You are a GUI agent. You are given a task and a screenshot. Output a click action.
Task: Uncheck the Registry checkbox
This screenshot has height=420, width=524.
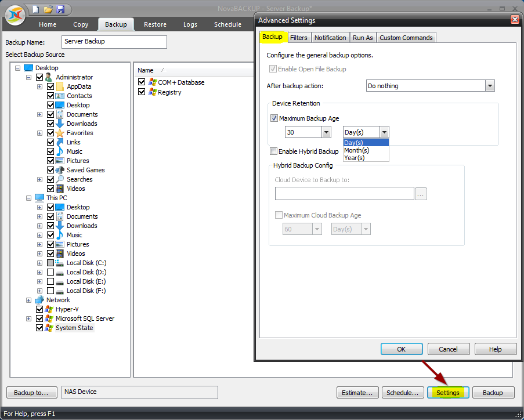pos(142,92)
